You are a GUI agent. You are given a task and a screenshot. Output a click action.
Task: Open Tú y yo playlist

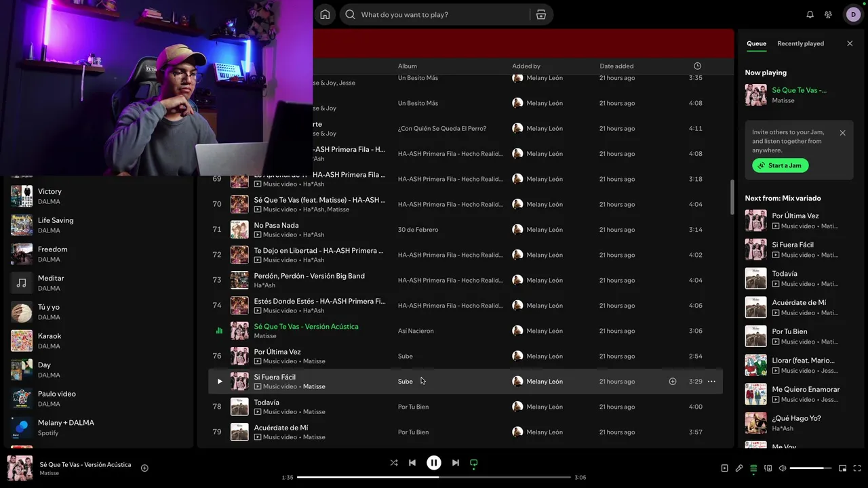99,312
